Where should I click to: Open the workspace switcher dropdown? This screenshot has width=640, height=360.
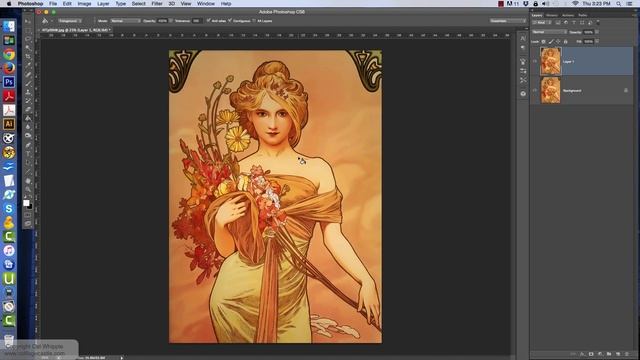click(508, 20)
